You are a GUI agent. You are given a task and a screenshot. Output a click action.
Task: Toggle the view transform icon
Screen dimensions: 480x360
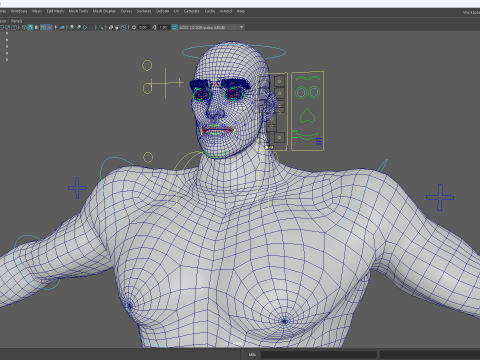tap(174, 27)
